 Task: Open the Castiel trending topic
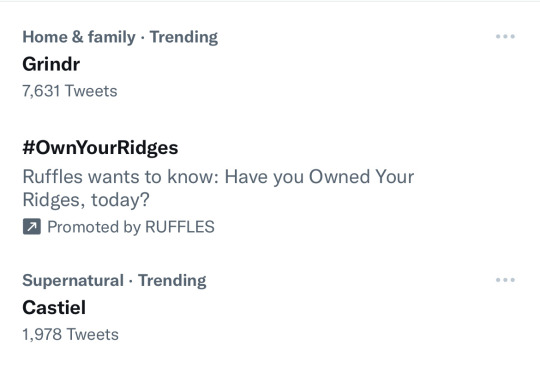pos(54,307)
